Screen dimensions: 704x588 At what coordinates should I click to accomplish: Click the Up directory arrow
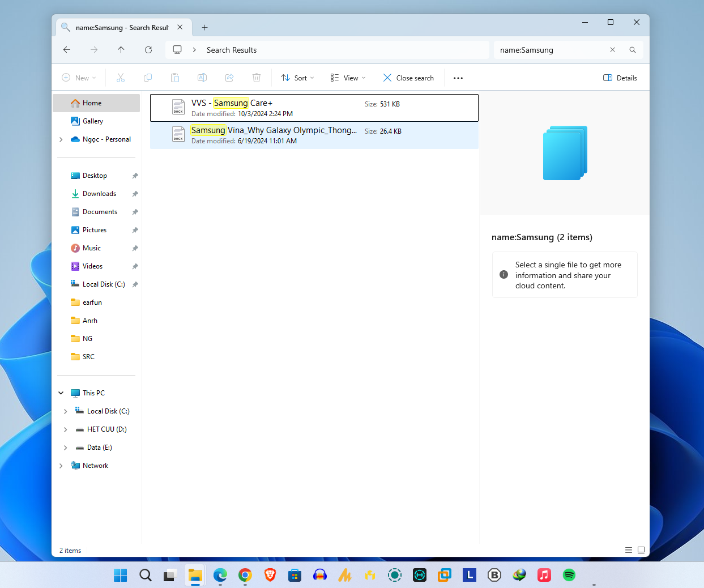[x=121, y=50]
